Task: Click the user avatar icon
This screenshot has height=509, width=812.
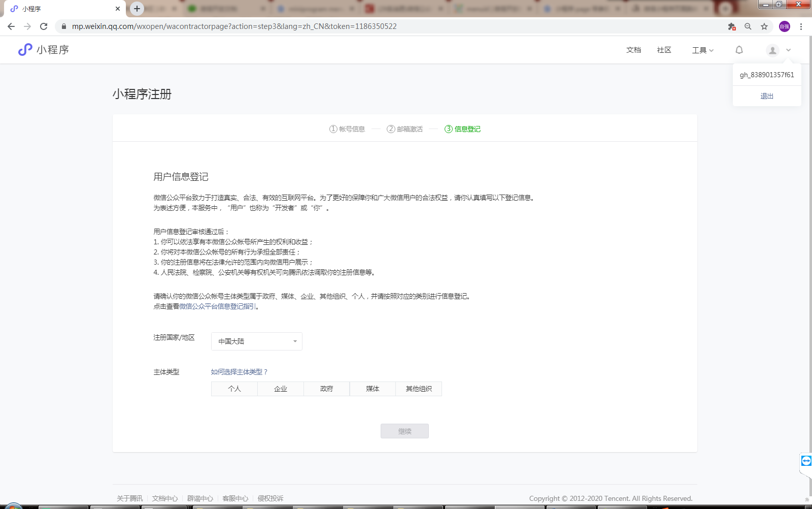Action: (x=772, y=50)
